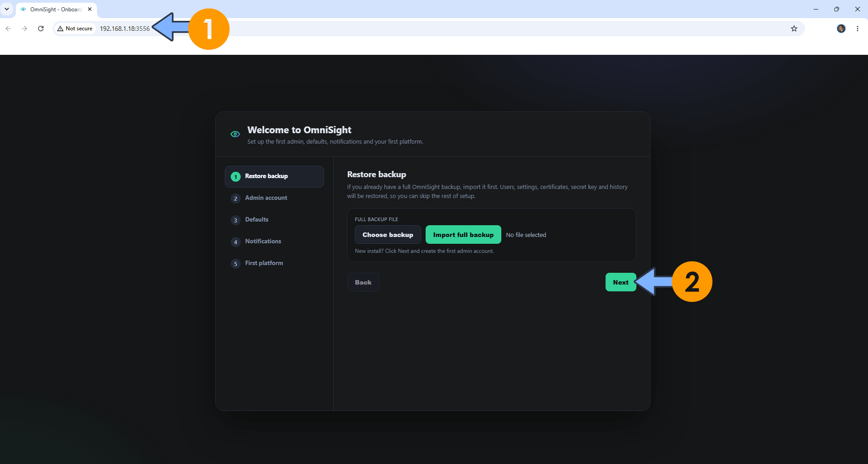This screenshot has height=464, width=868.
Task: Minimize the Chrome window
Action: coord(816,9)
